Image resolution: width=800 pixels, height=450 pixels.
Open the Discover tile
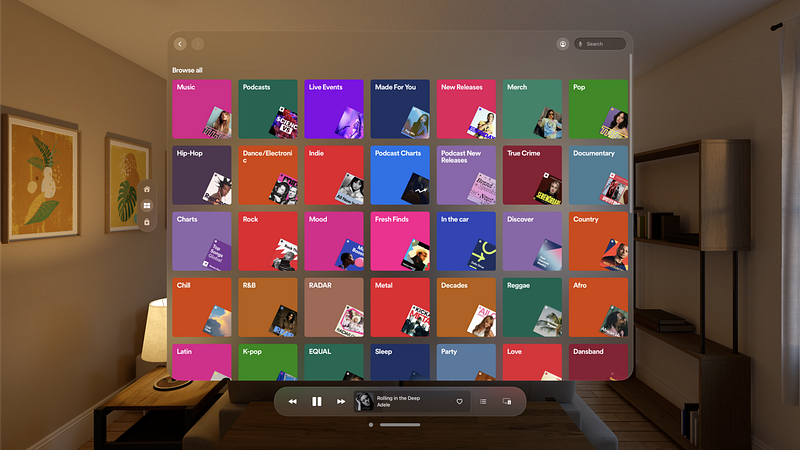tap(532, 241)
